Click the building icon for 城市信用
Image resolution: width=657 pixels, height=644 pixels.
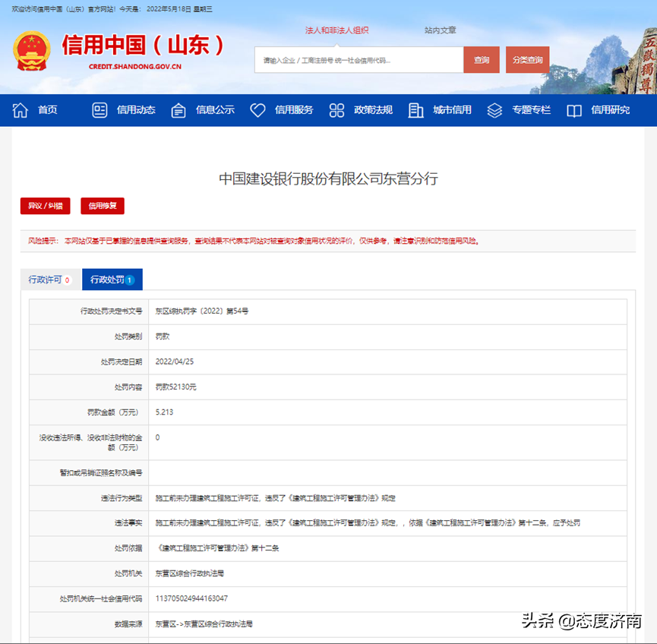pos(416,109)
